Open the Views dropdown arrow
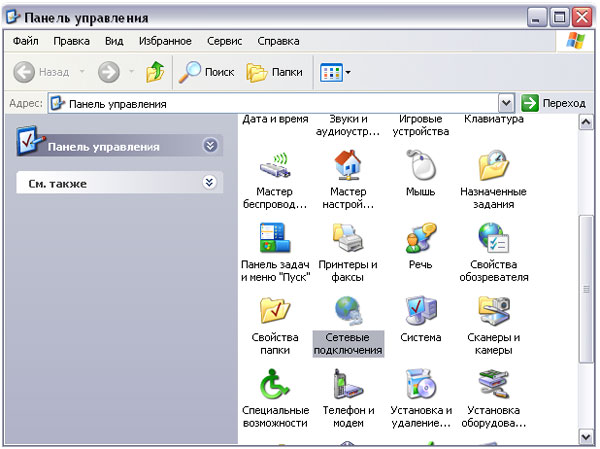The image size is (600, 449). (x=348, y=72)
